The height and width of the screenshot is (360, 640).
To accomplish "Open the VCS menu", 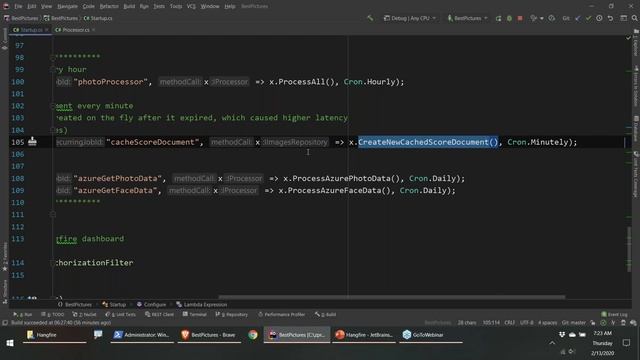I will (x=191, y=7).
